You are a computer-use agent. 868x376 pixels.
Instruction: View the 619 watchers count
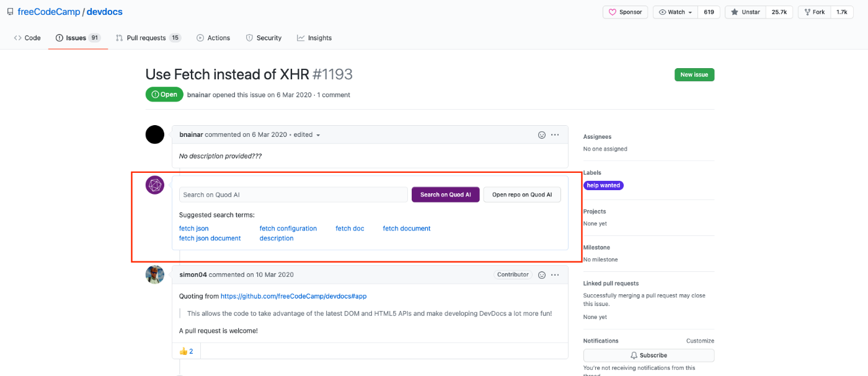point(709,12)
